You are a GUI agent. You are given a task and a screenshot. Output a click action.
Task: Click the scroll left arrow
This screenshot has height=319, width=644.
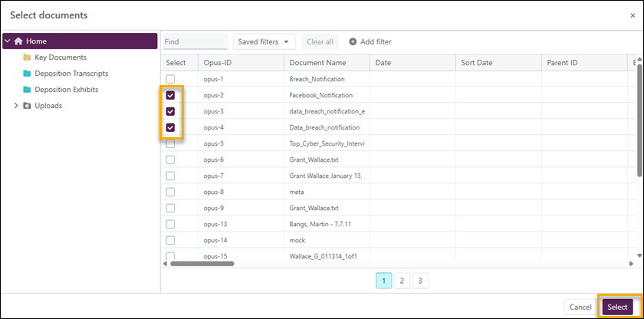pos(165,264)
